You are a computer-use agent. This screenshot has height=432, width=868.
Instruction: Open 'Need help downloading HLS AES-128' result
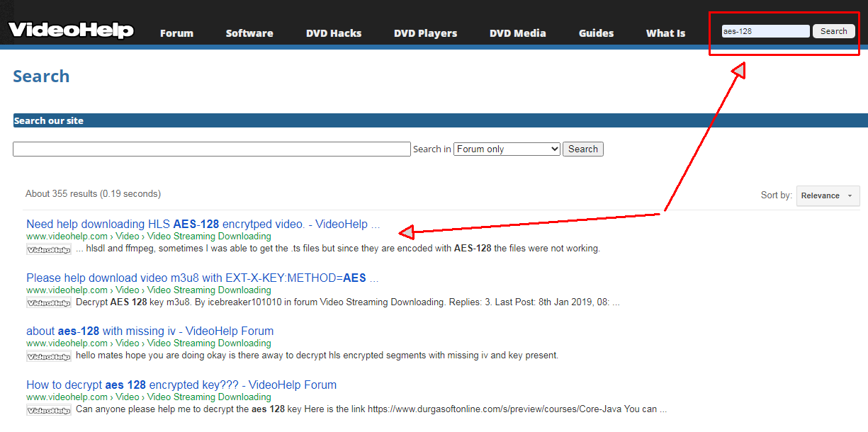(203, 224)
